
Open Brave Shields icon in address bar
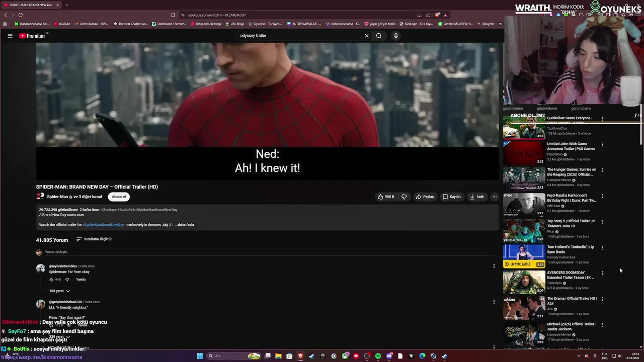[437, 15]
